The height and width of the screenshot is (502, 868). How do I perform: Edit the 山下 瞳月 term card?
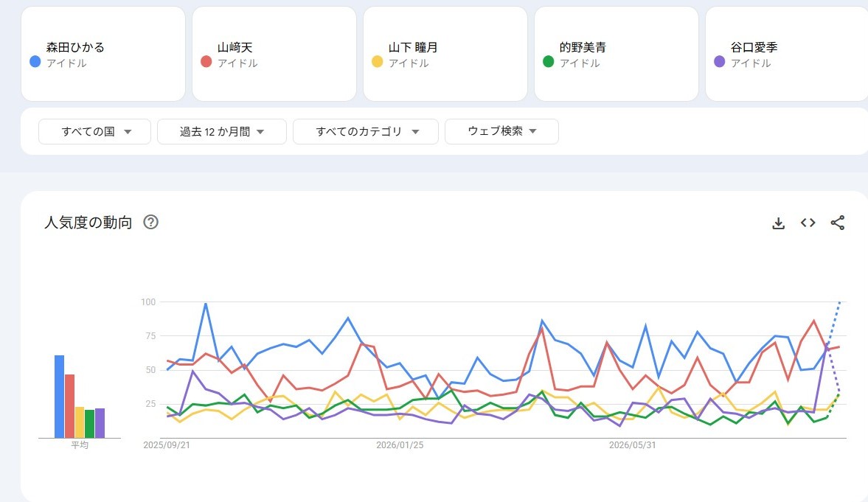tap(445, 55)
